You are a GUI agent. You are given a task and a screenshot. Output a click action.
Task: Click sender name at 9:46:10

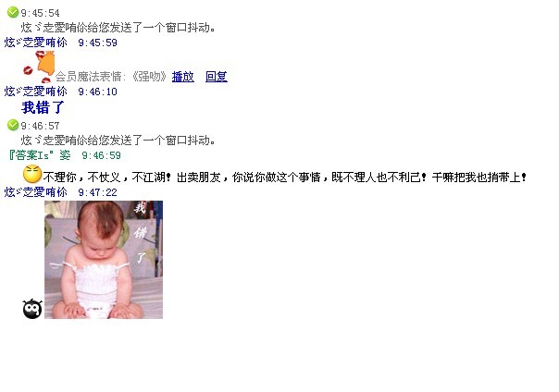tap(36, 92)
